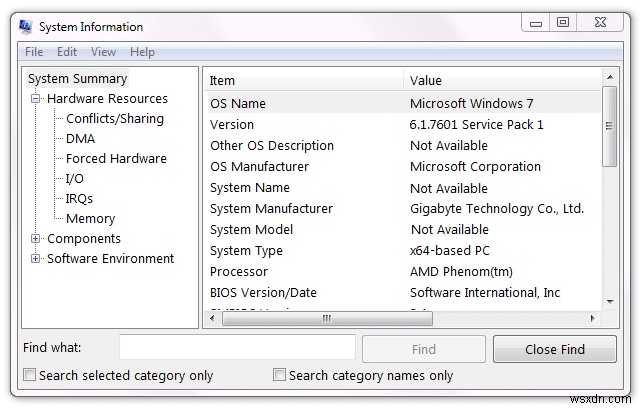Click the value x64-based PC
Image resolution: width=643 pixels, height=409 pixels.
coord(450,251)
